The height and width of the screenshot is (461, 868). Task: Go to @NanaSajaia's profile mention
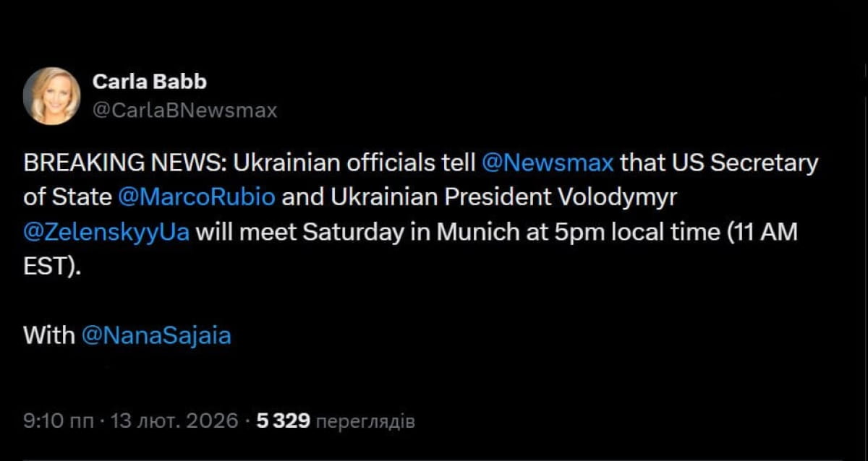[156, 335]
